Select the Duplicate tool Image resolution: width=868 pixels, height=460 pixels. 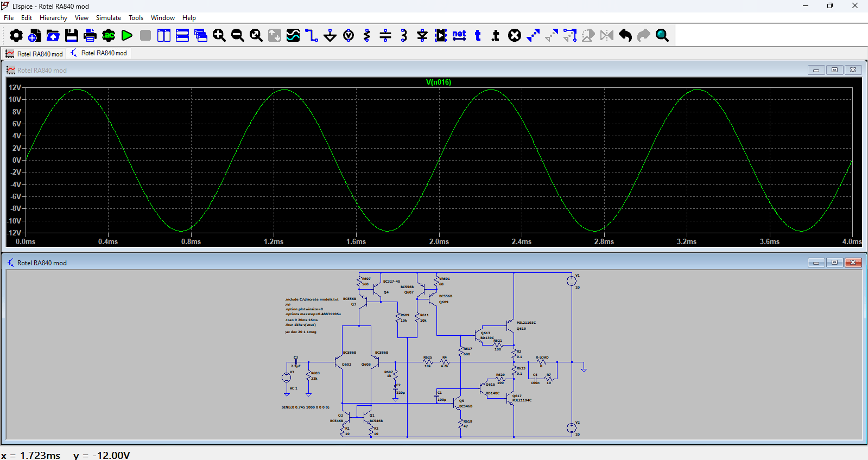pos(533,35)
